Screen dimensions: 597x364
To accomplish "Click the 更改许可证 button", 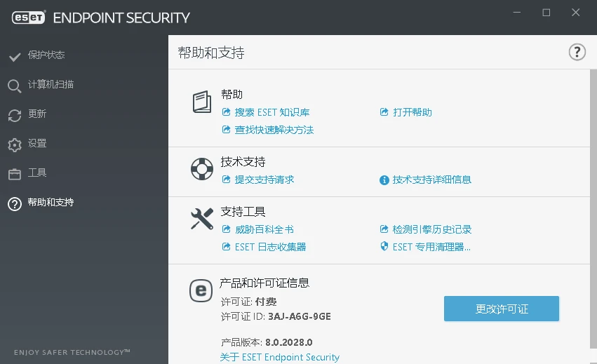I will 502,309.
